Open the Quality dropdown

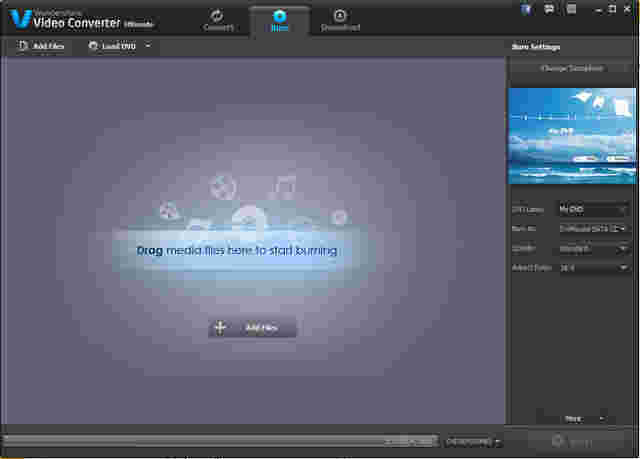(593, 248)
